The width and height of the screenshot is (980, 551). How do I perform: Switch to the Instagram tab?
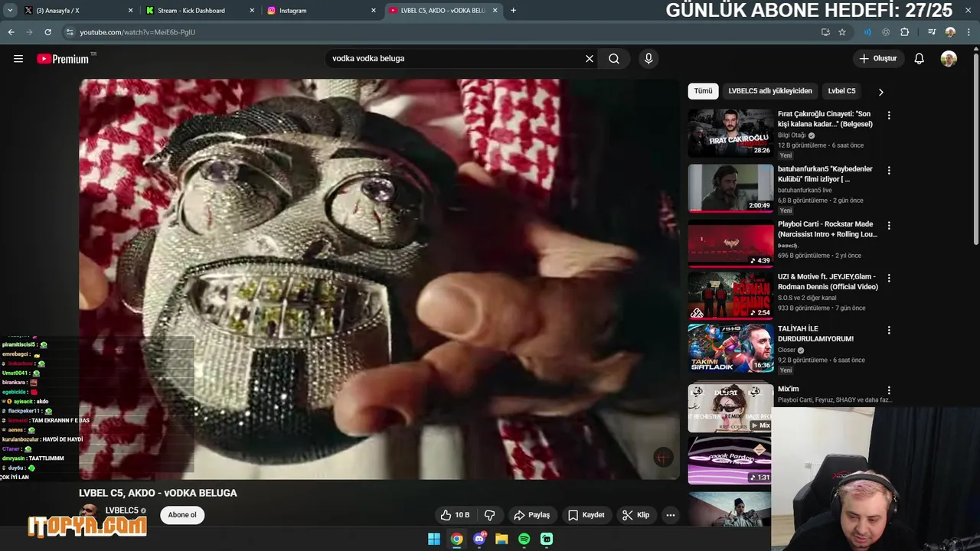322,11
